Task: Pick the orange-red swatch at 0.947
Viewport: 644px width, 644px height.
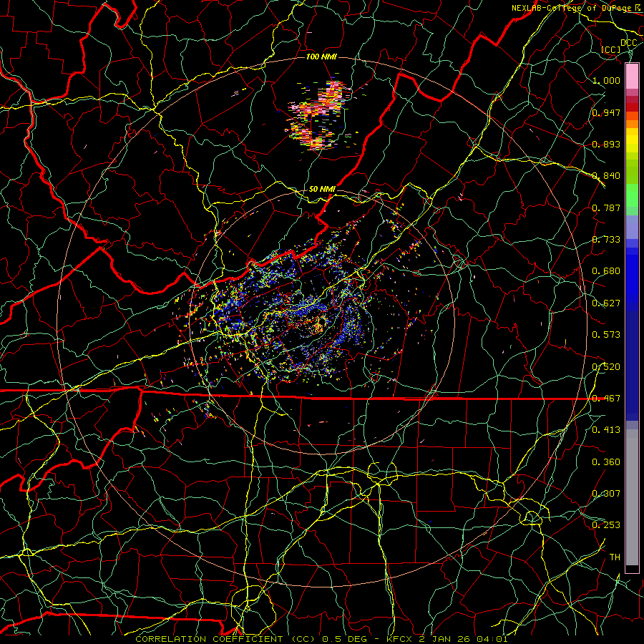Action: 632,115
